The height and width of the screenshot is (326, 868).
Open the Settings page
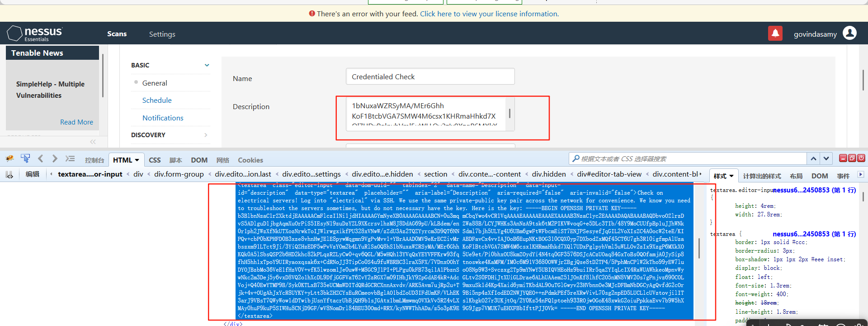click(162, 34)
